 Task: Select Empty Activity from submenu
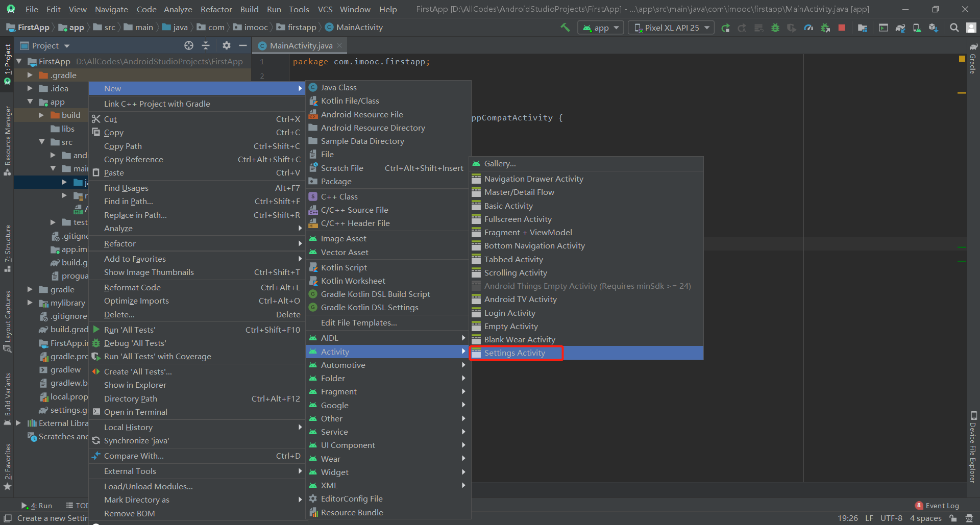click(587, 326)
